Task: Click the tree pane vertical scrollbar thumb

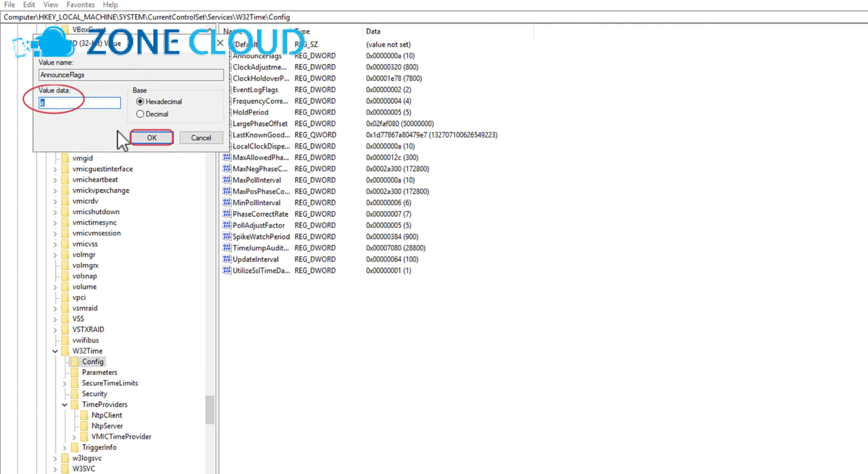Action: tap(210, 410)
